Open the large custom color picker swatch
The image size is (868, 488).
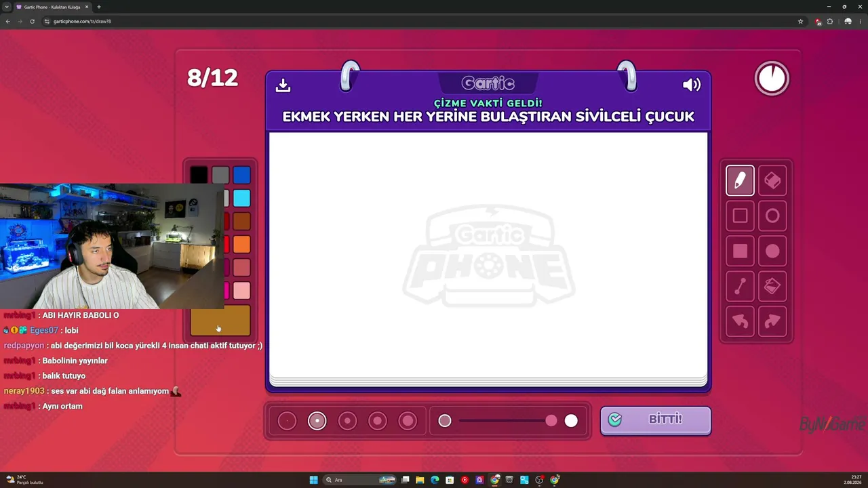[x=220, y=321]
